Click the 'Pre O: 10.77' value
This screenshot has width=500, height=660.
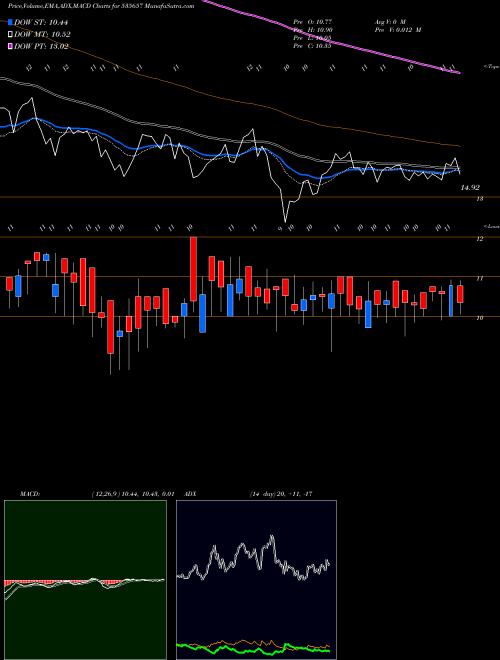[x=313, y=21]
